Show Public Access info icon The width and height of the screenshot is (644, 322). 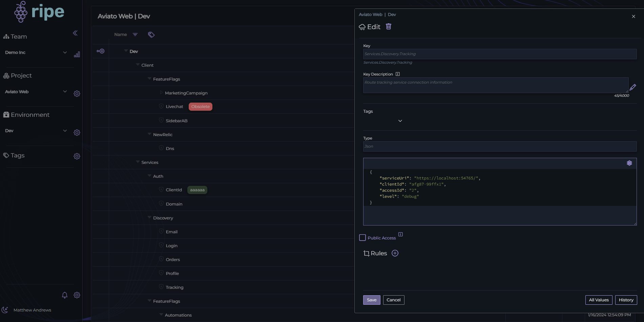click(400, 234)
